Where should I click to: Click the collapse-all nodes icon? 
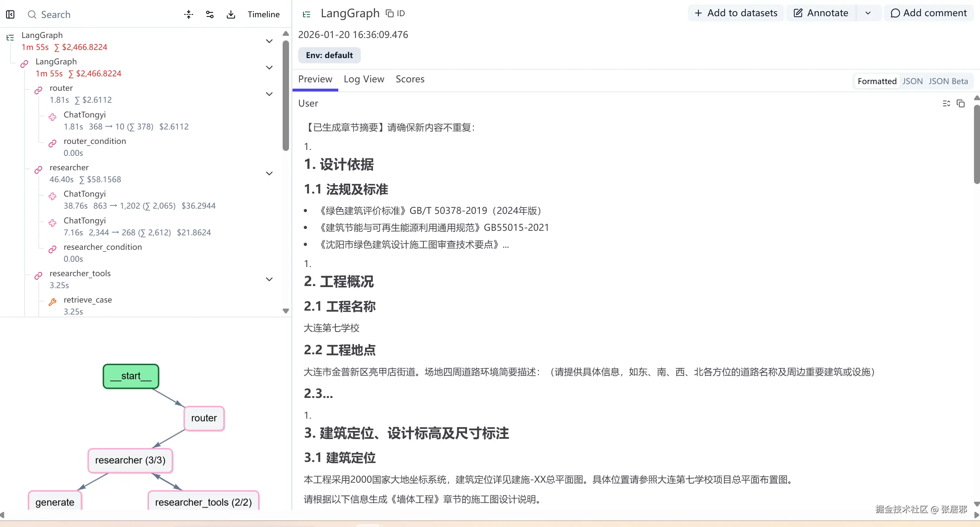[x=189, y=14]
